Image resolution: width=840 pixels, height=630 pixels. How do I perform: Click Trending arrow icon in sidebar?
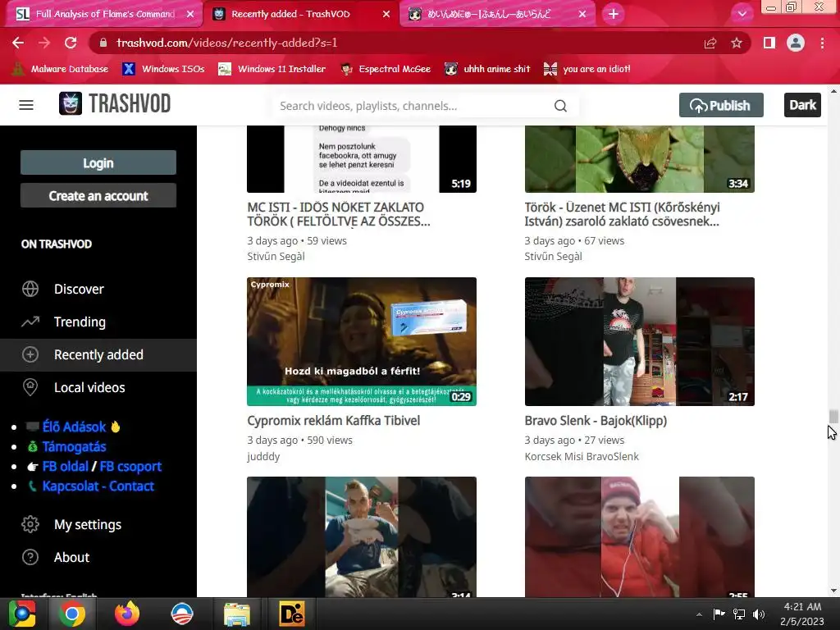[30, 322]
